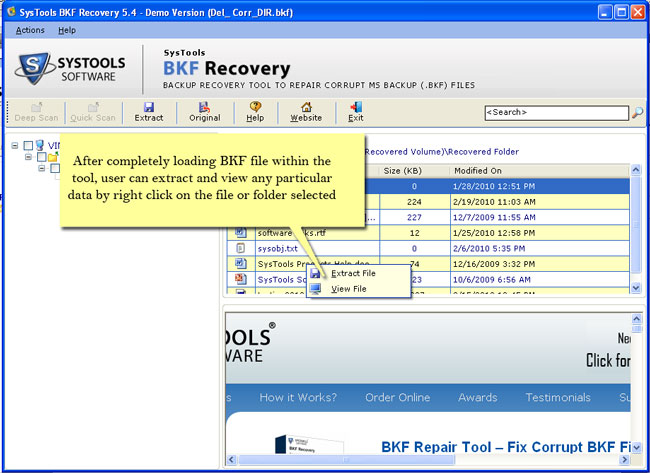
Task: Close the BKF Recovery window
Action: tap(637, 12)
